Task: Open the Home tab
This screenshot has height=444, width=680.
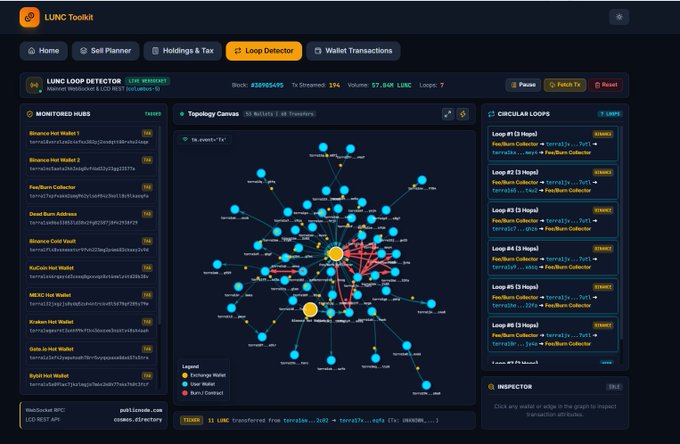Action: 43,51
